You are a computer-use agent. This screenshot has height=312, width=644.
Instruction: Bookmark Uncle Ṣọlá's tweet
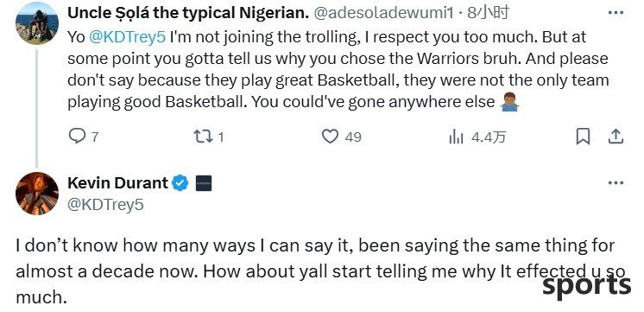pos(583,137)
